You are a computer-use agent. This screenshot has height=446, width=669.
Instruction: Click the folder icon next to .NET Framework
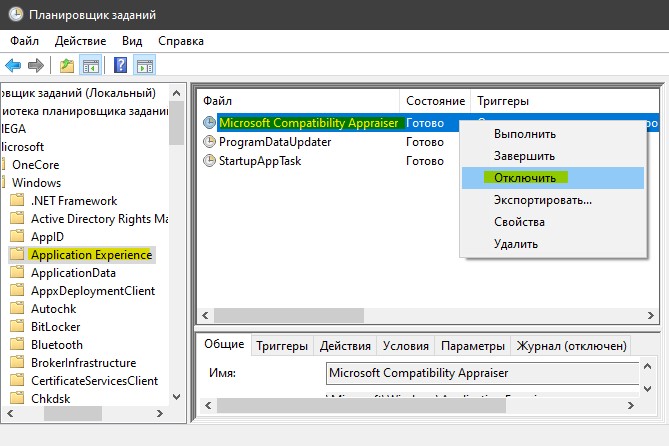(17, 200)
